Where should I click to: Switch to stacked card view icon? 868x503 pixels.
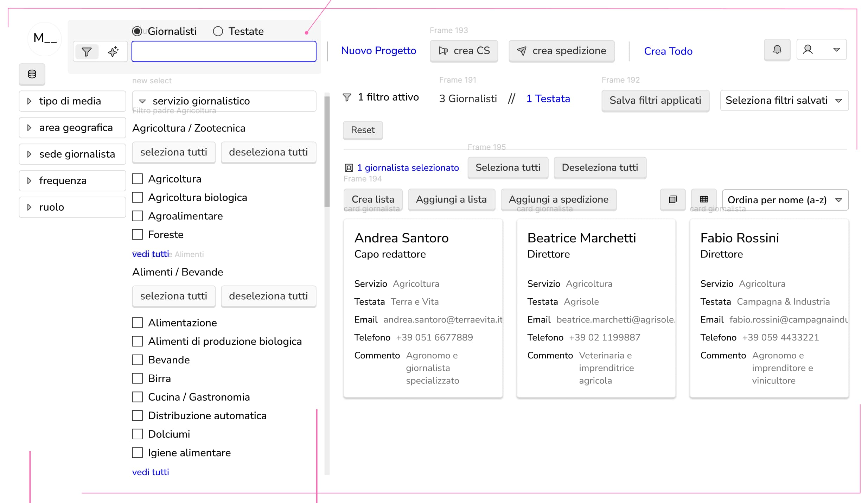coord(673,199)
